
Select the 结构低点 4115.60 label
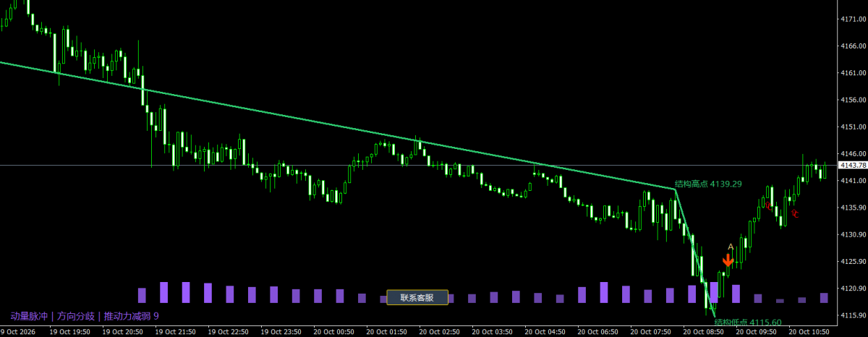pyautogui.click(x=748, y=323)
